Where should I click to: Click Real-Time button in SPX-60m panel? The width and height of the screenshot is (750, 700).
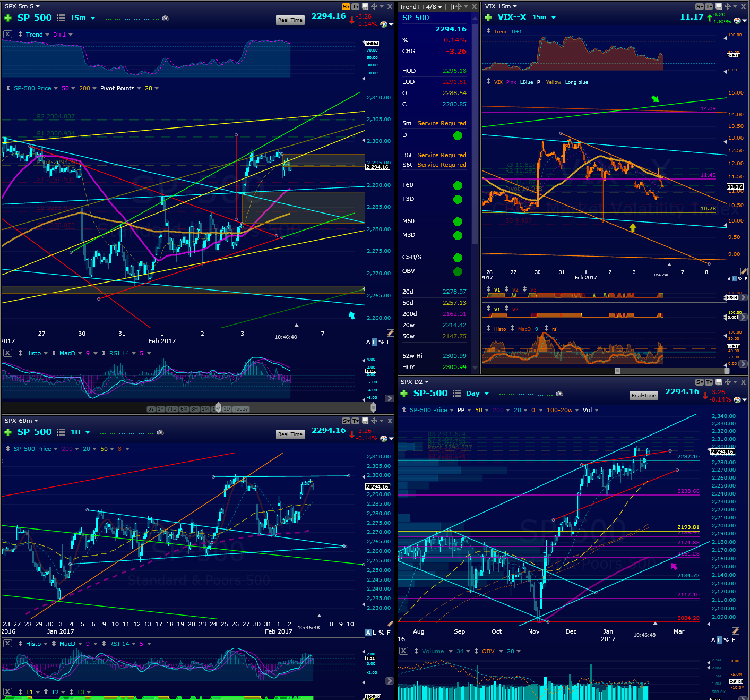pos(290,434)
